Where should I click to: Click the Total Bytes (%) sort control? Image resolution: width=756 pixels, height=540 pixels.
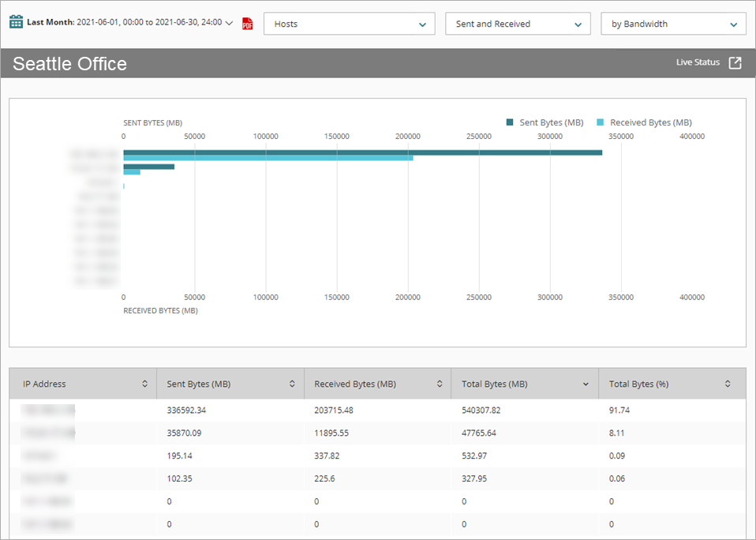point(728,383)
